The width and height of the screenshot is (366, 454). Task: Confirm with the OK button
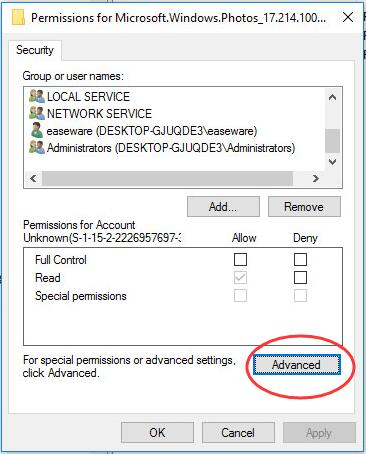[x=157, y=433]
